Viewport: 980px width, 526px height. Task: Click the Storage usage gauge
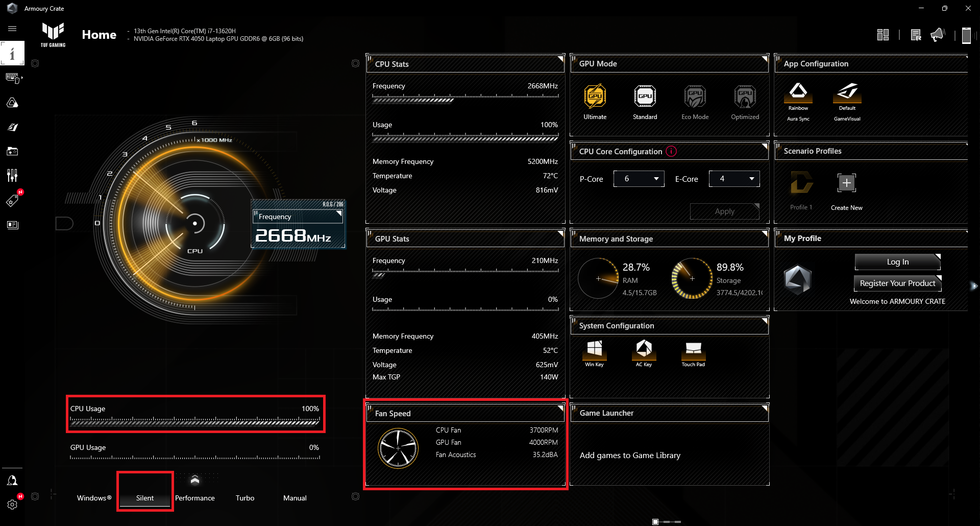pyautogui.click(x=692, y=278)
